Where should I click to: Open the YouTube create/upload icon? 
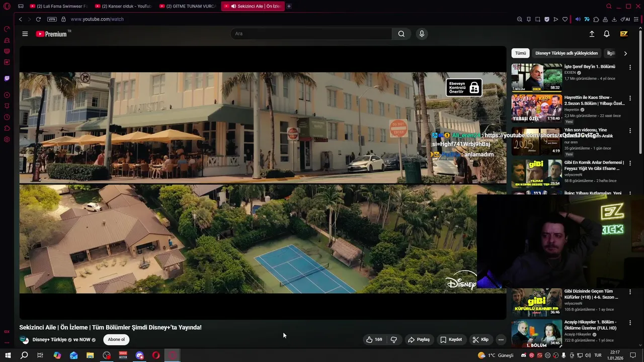pyautogui.click(x=592, y=34)
